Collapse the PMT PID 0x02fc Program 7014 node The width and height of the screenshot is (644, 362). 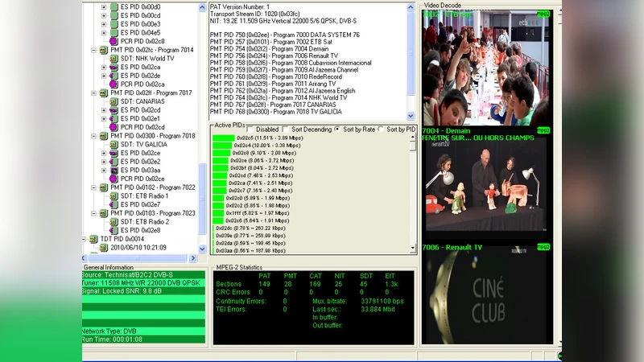pyautogui.click(x=93, y=50)
